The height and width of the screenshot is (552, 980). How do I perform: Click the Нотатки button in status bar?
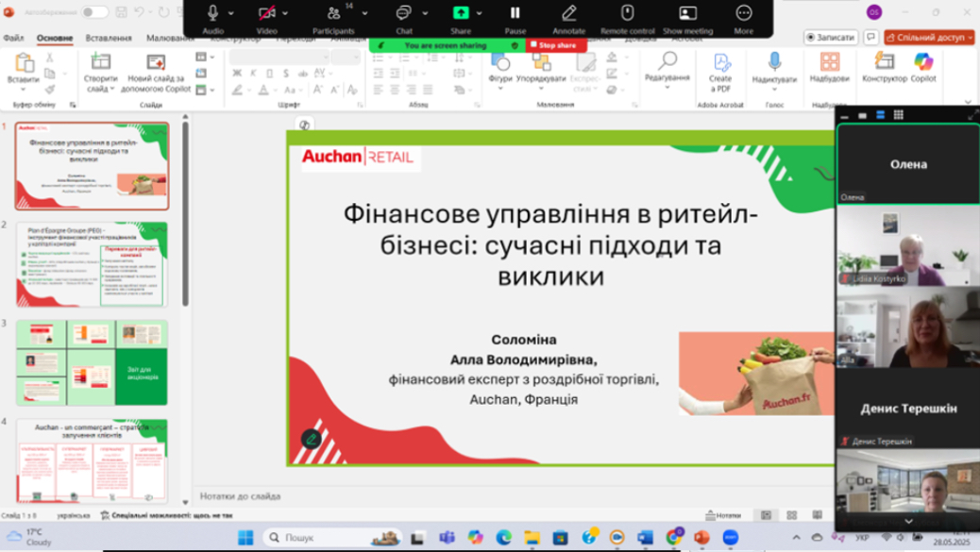[x=723, y=515]
